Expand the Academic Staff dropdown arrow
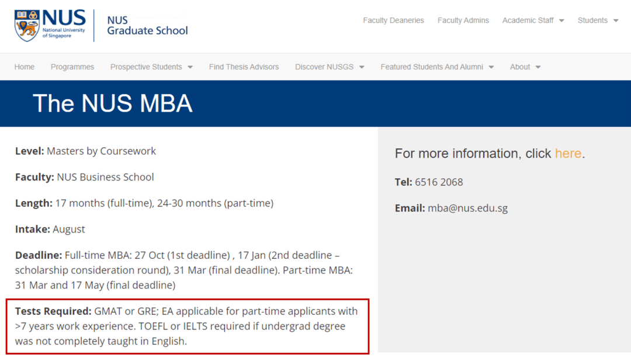The width and height of the screenshot is (631, 364). [561, 20]
